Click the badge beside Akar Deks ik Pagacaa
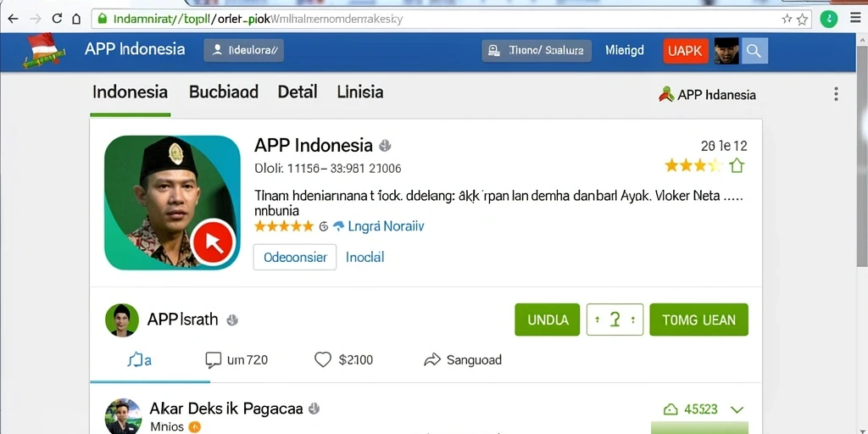The image size is (868, 434). coord(314,409)
